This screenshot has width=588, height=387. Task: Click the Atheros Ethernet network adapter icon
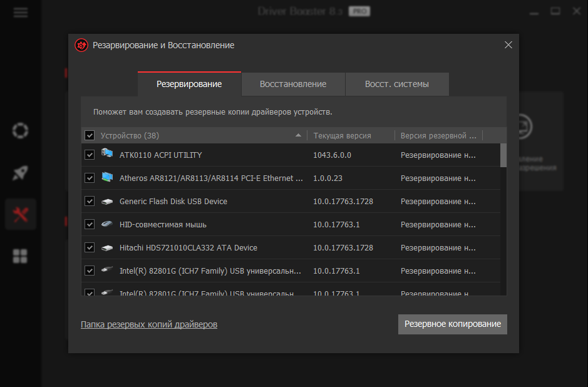pyautogui.click(x=107, y=178)
